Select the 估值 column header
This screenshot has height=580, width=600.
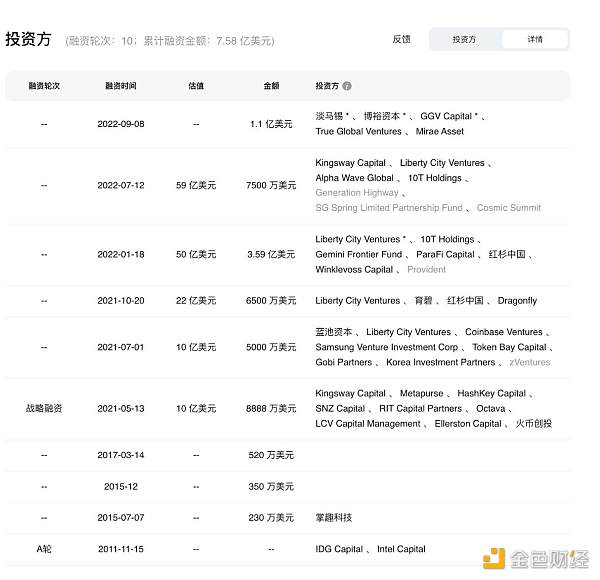pos(196,86)
